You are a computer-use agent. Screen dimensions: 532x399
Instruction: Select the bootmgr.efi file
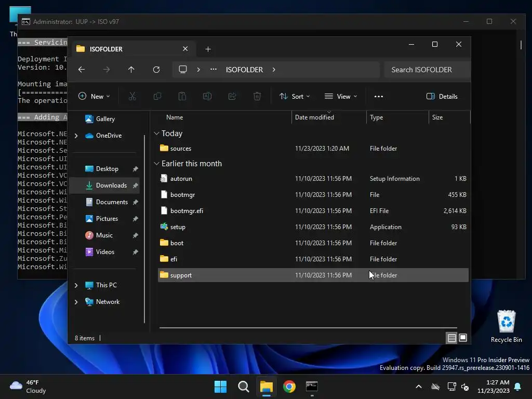[313, 211]
